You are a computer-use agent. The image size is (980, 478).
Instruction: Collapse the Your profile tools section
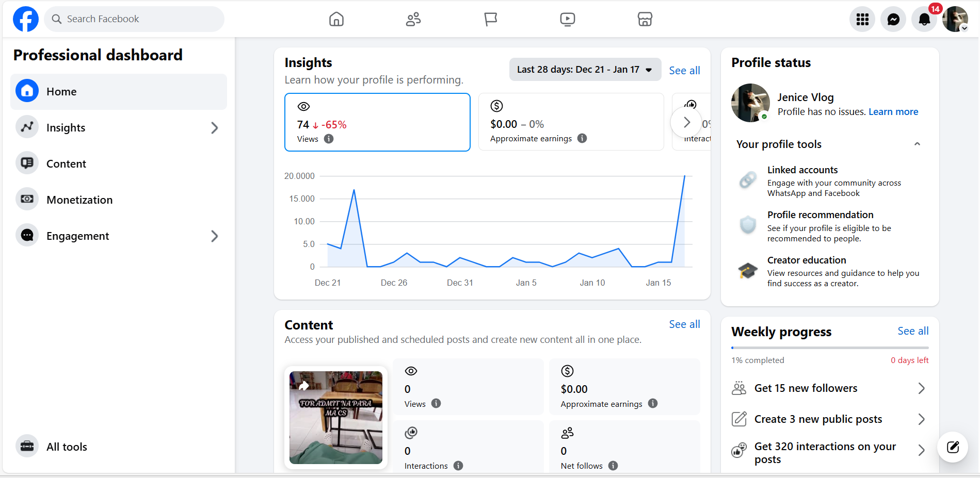(917, 144)
